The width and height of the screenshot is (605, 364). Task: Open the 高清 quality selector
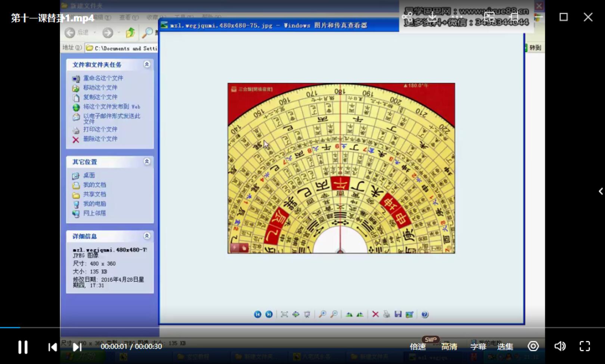coord(449,347)
